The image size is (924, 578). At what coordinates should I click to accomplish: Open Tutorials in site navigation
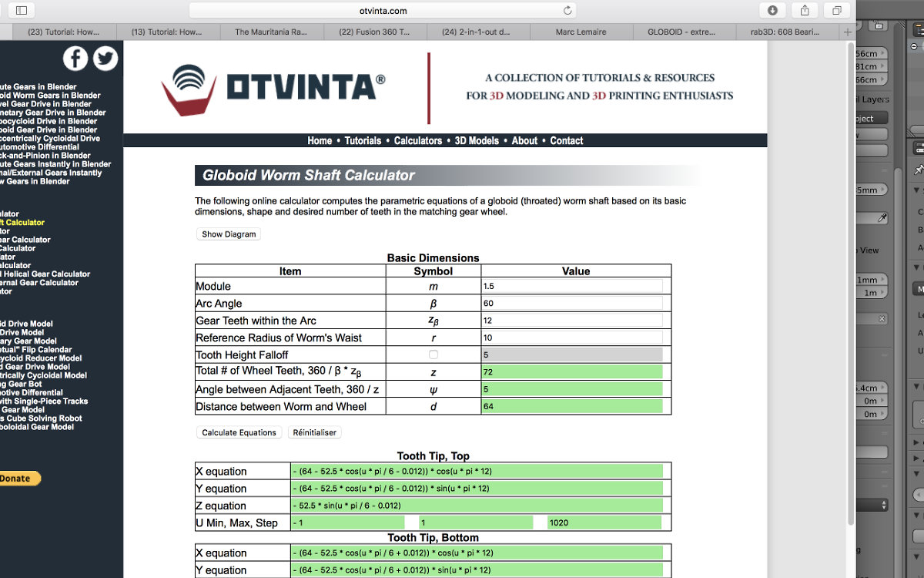(x=363, y=140)
